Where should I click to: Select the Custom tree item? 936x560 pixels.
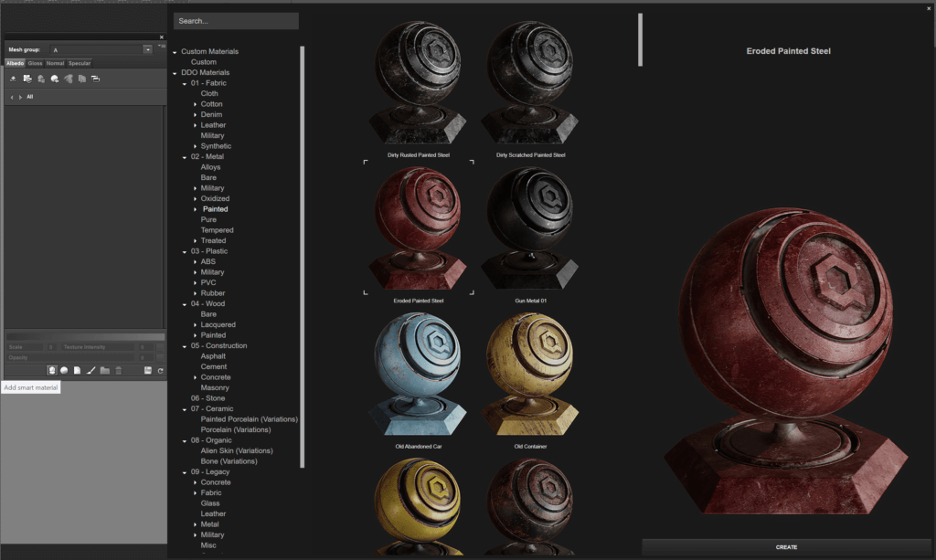(204, 62)
